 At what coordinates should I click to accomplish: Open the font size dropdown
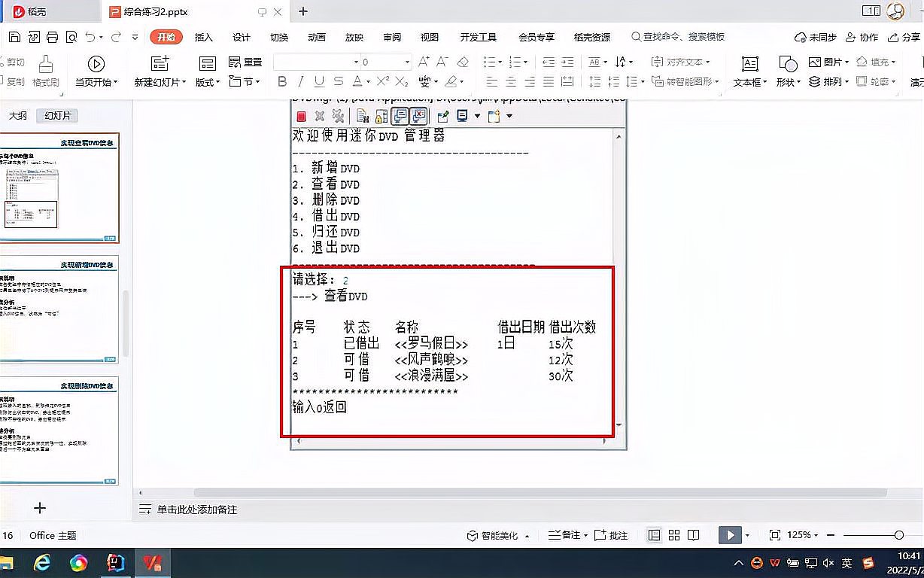(x=407, y=61)
